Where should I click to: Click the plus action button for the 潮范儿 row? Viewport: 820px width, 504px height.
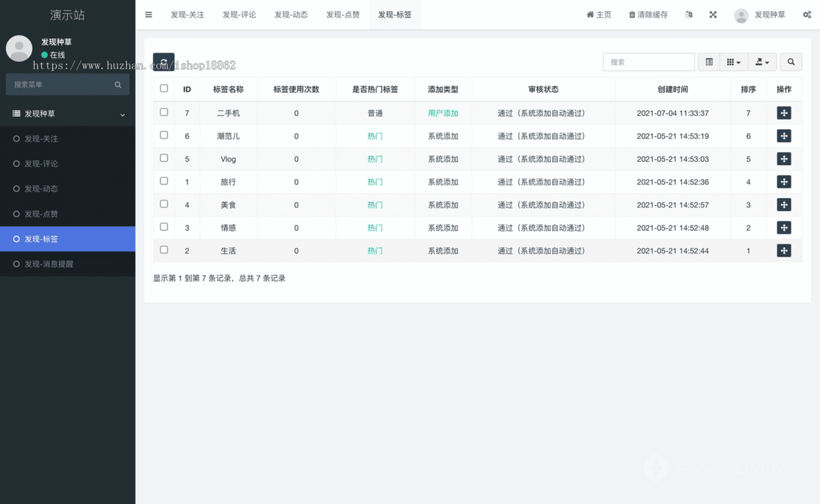point(784,135)
